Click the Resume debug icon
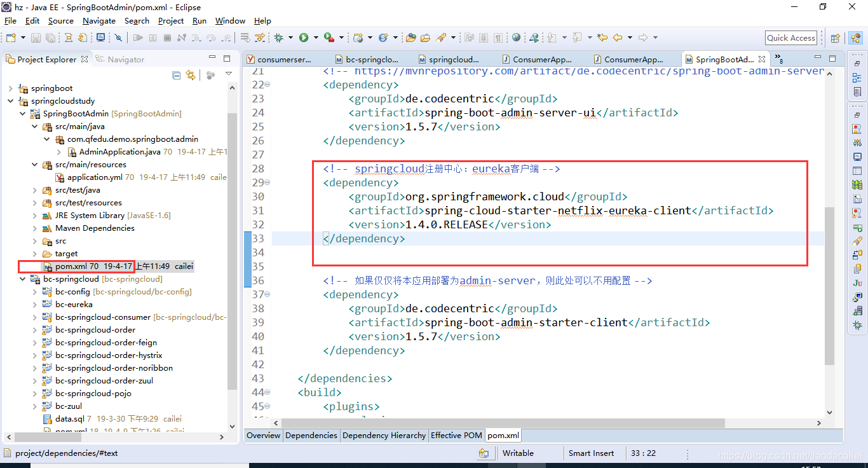868x468 pixels. click(138, 38)
